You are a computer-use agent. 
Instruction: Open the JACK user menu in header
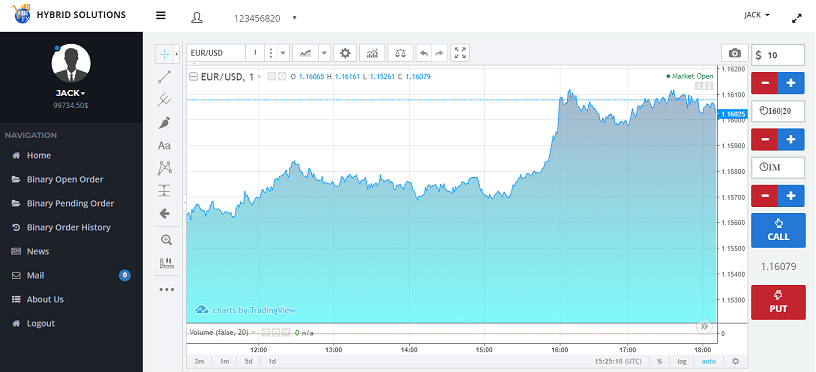click(x=757, y=15)
